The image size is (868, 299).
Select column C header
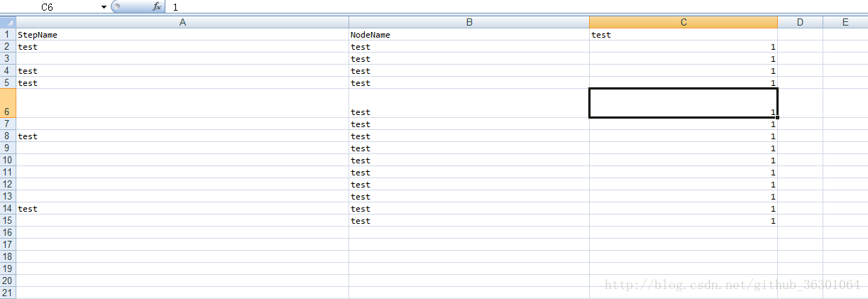pyautogui.click(x=683, y=22)
